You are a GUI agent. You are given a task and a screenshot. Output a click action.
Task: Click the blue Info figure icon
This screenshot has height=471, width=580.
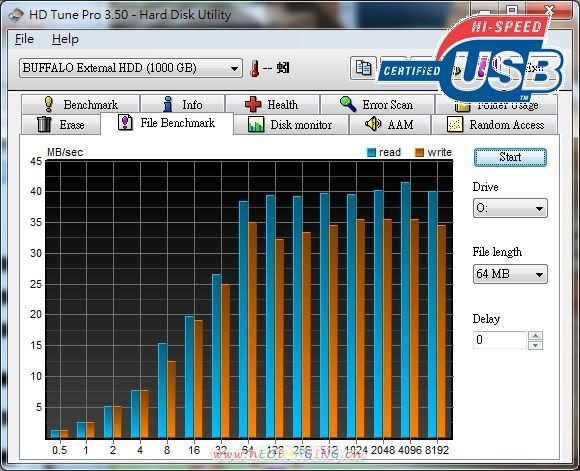tap(168, 104)
